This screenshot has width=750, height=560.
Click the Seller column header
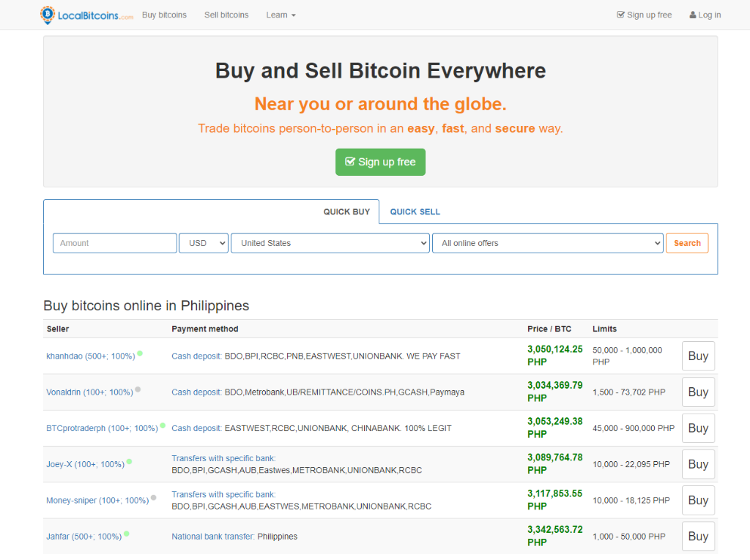click(58, 329)
